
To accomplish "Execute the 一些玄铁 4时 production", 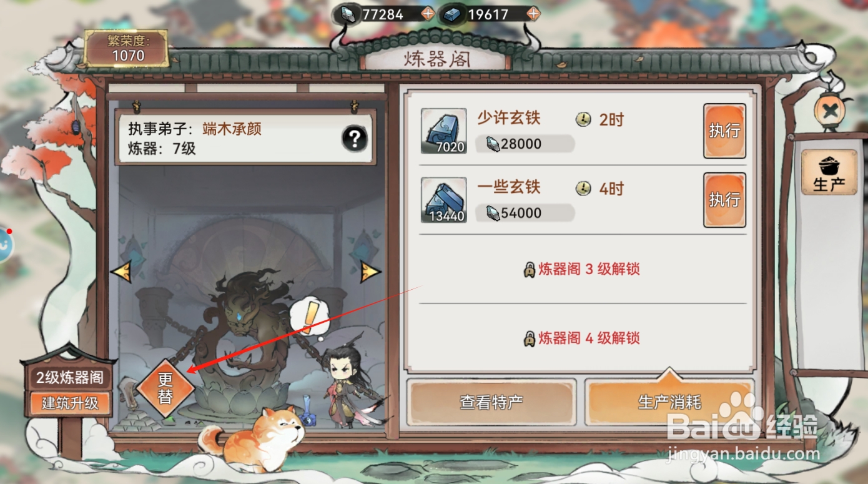I will (x=724, y=200).
